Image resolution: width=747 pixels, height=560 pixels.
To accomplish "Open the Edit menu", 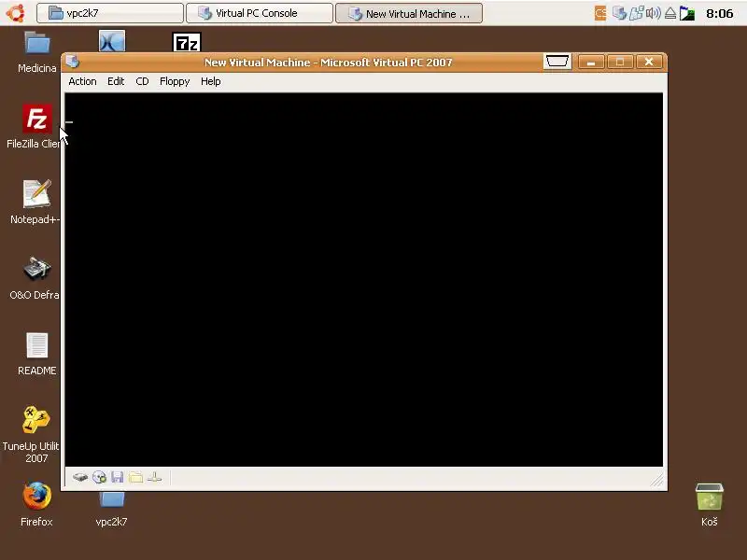I will pos(116,81).
